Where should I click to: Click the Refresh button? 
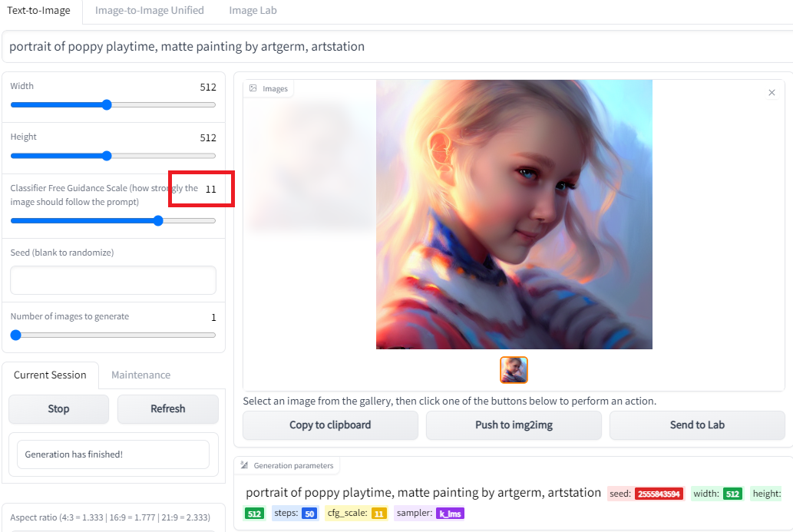coord(168,408)
